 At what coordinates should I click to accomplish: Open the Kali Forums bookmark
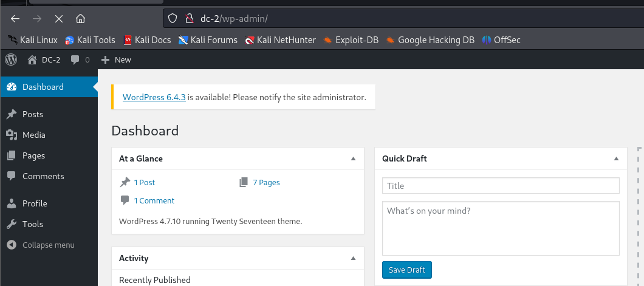tap(208, 40)
